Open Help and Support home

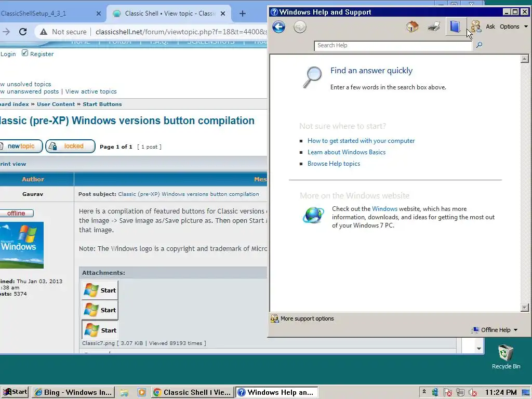[x=412, y=26]
